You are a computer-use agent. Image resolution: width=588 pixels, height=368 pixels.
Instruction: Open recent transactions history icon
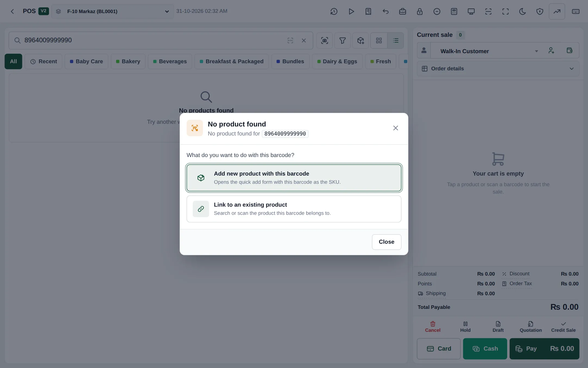click(334, 11)
